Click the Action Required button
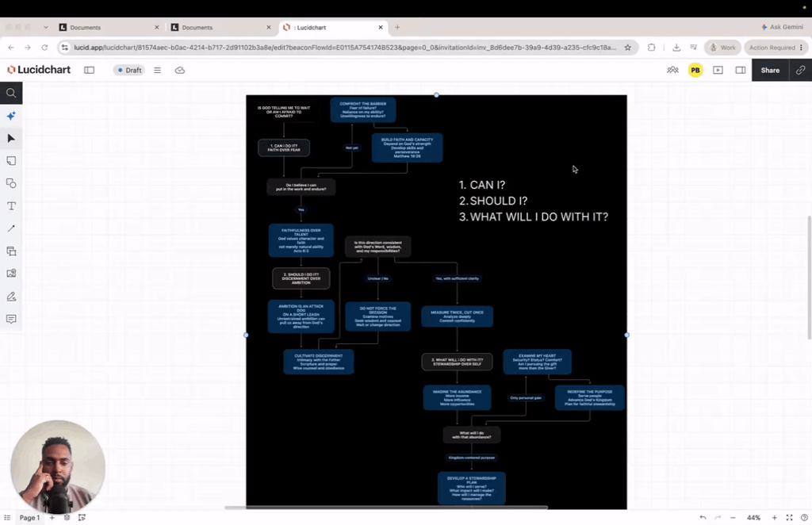Screen dimensions: 812x525 coord(776,48)
